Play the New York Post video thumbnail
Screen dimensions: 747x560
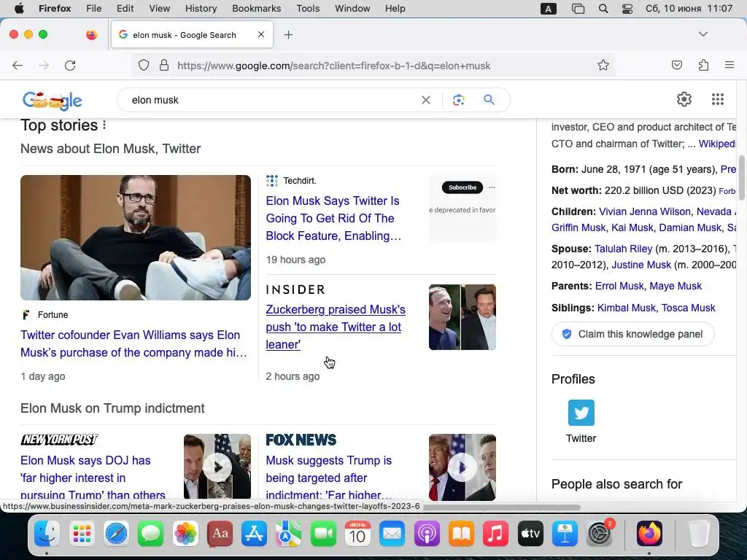pos(217,467)
